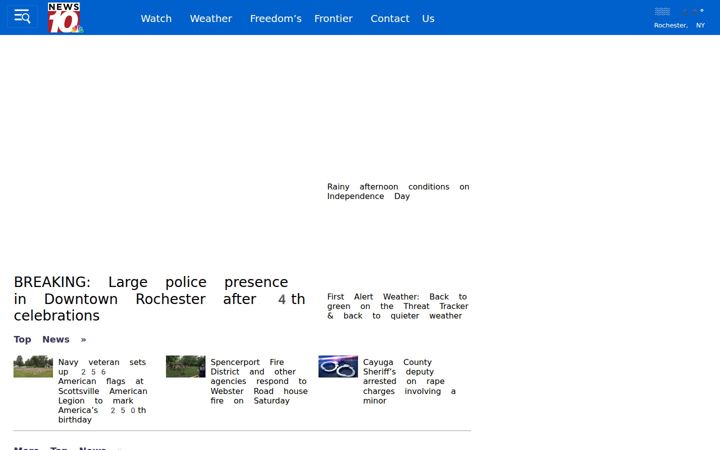Image resolution: width=720 pixels, height=450 pixels.
Task: Click the handcuffs thumbnail image
Action: tap(338, 366)
